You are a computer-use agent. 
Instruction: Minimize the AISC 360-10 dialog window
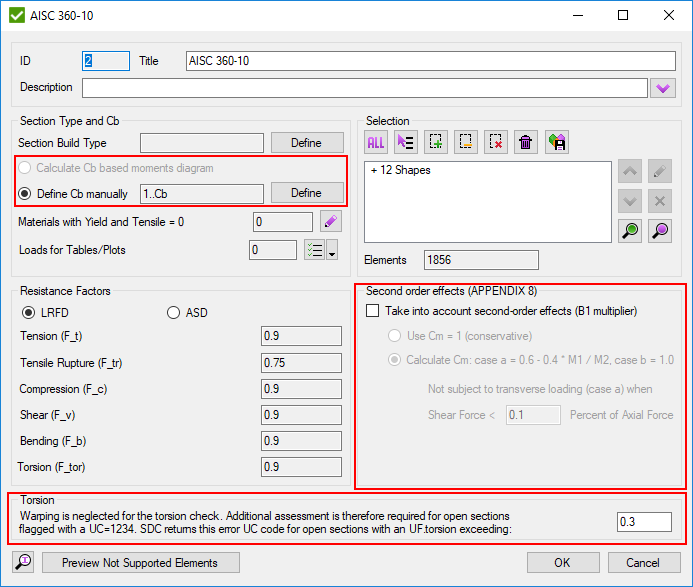pos(578,15)
